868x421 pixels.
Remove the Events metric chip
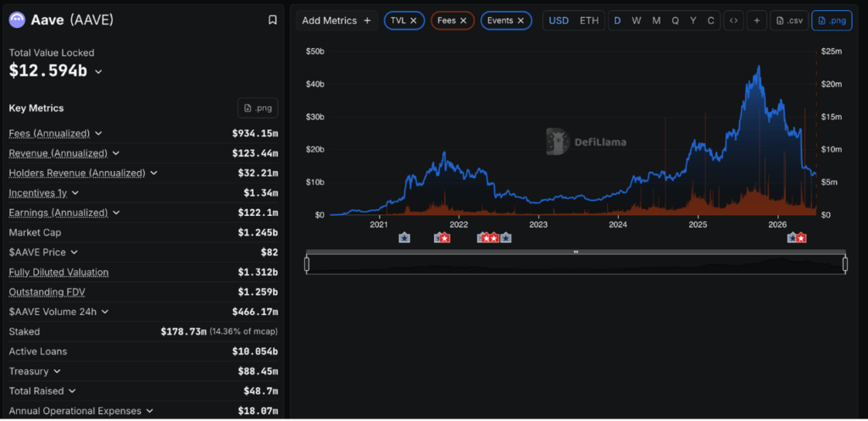click(521, 20)
